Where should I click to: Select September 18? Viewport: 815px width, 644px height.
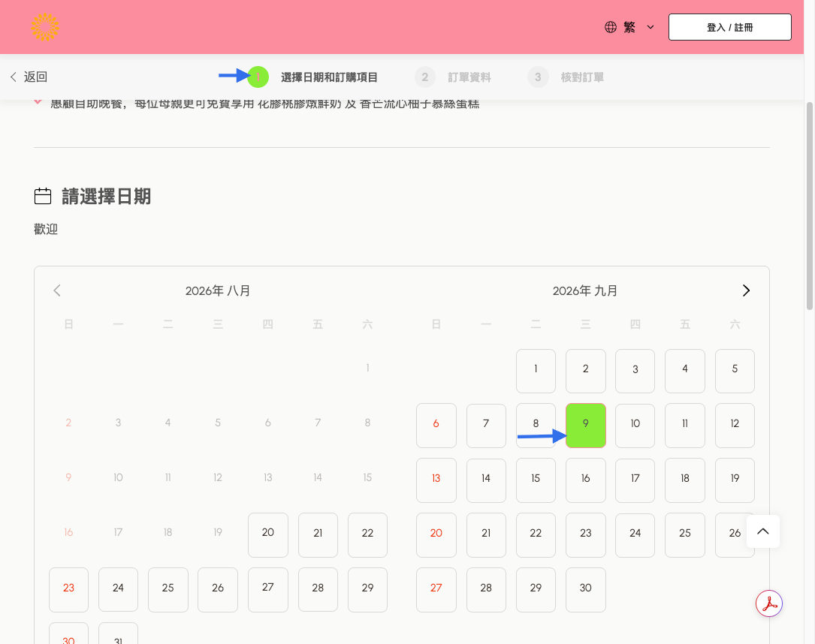point(685,480)
